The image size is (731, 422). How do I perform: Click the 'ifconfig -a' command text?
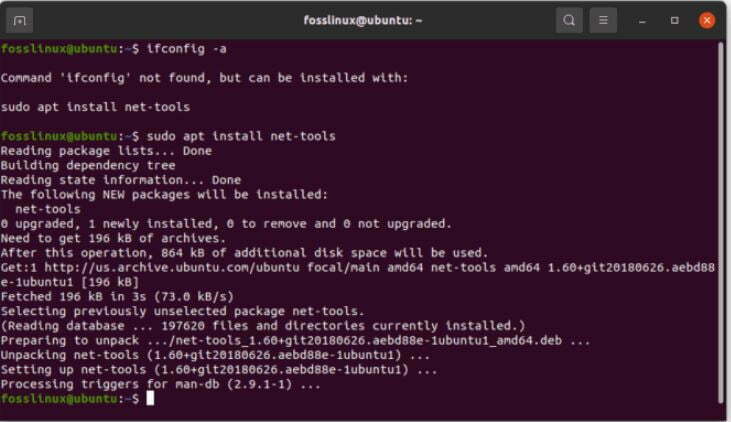pos(186,49)
